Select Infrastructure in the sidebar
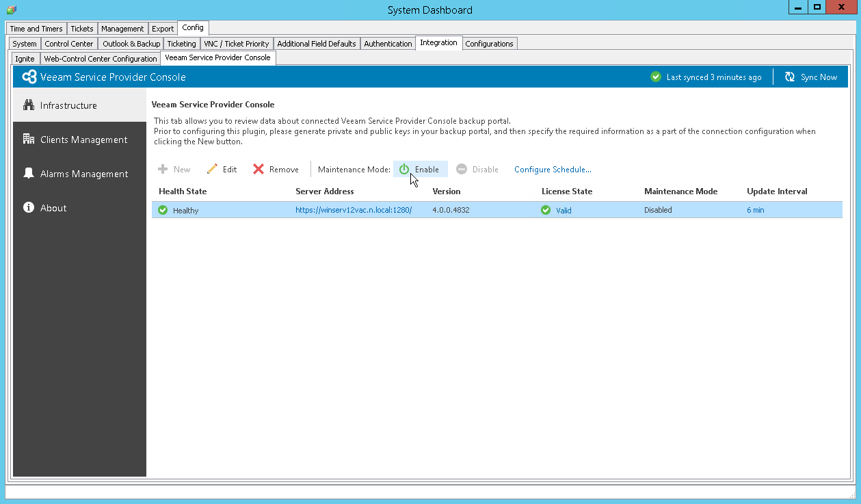The height and width of the screenshot is (504, 861). click(x=79, y=105)
